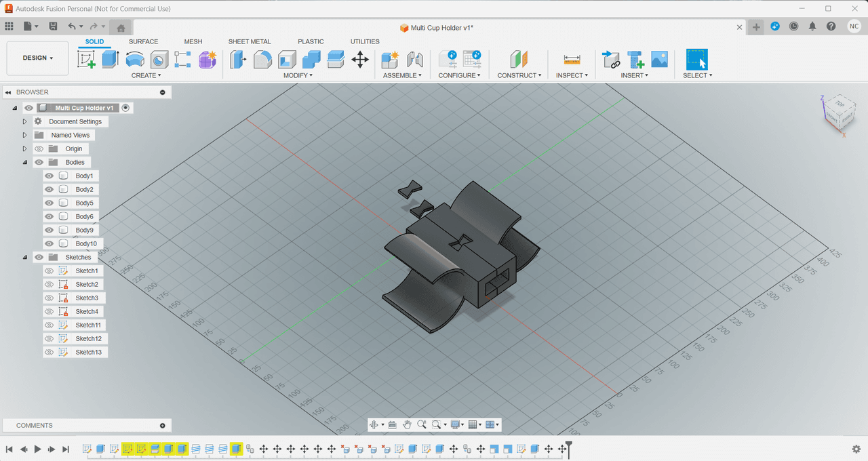Collapse the Bodies folder
The image size is (868, 461).
click(25, 162)
